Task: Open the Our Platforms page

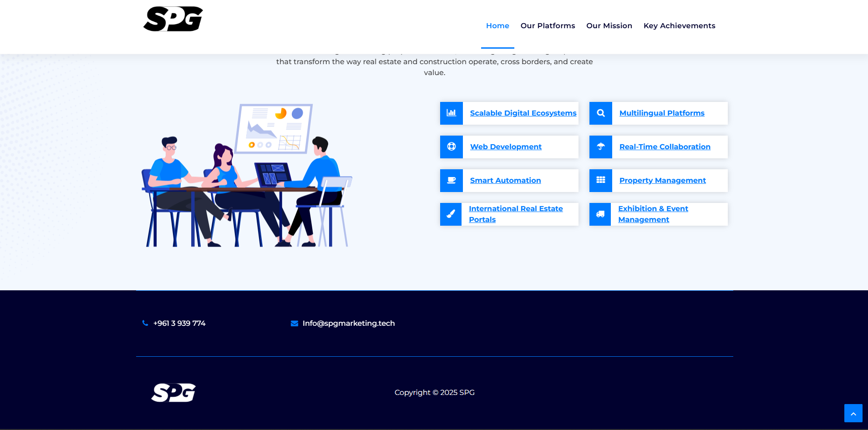Action: [x=548, y=25]
